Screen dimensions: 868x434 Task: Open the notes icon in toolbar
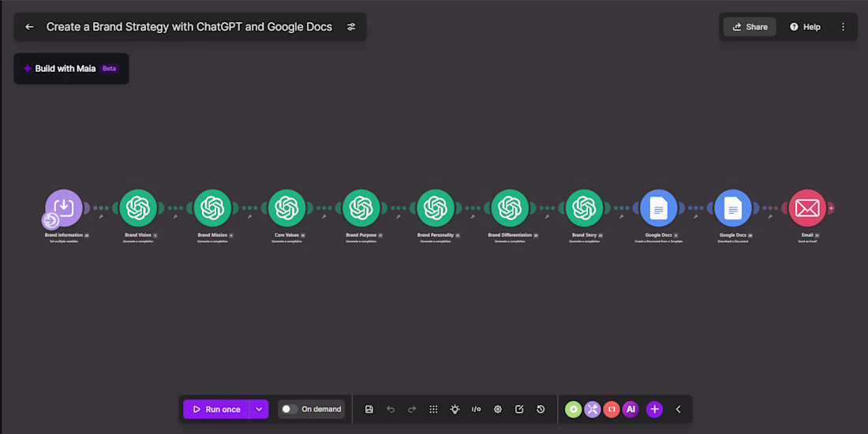[519, 409]
